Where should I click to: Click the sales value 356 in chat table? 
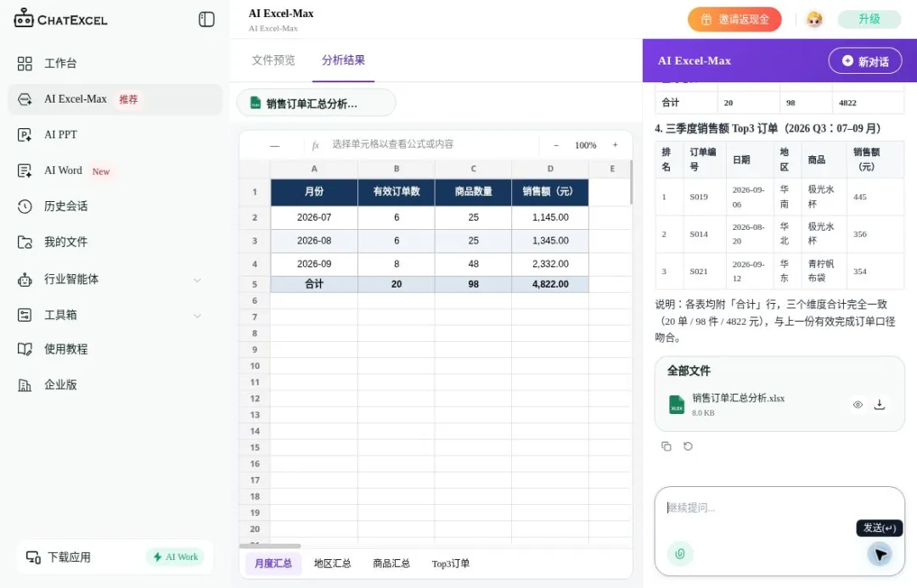[x=859, y=234]
